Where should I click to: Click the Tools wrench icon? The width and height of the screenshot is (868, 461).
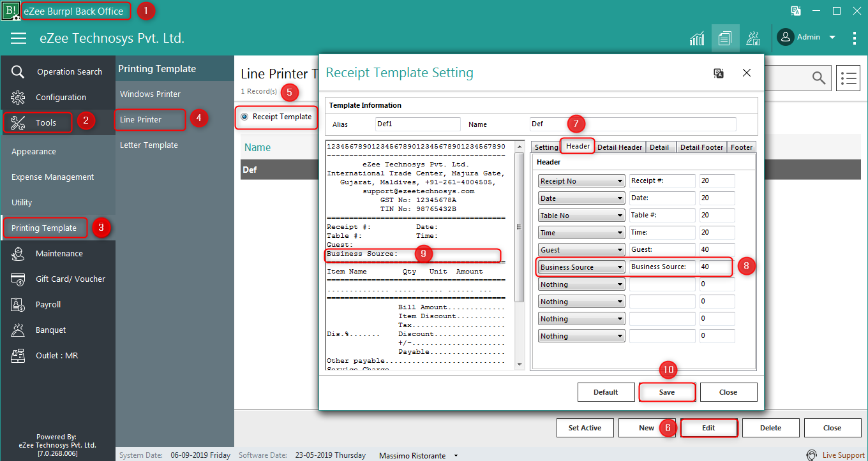tap(18, 122)
